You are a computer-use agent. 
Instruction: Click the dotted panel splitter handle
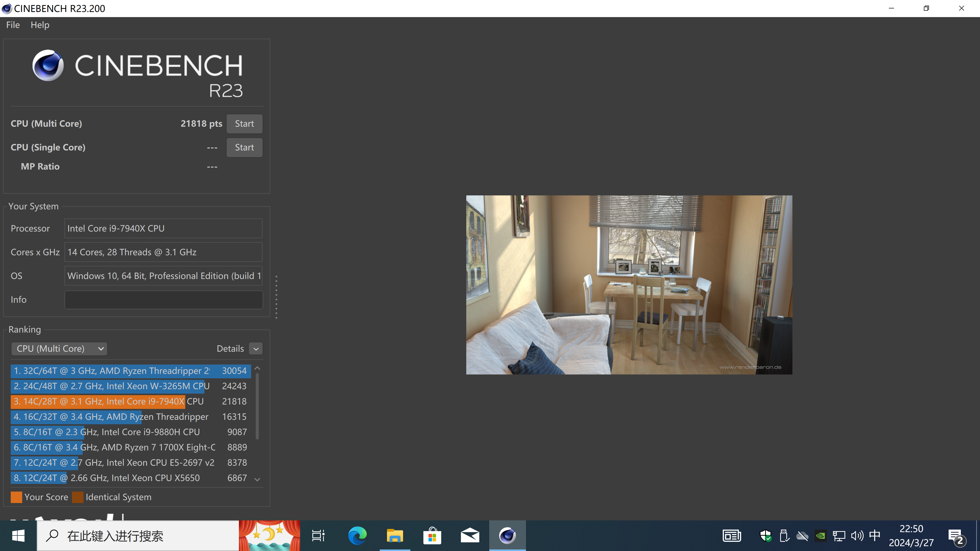(276, 297)
